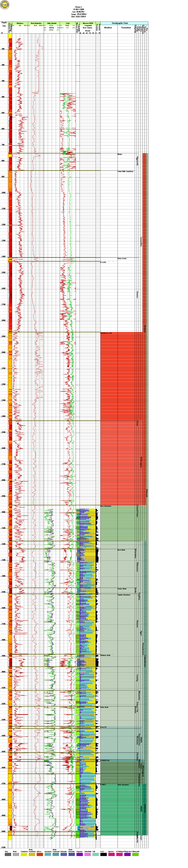Click the Neva Limestone member label
Image resolution: width=188 pixels, height=868 pixels.
point(106,506)
